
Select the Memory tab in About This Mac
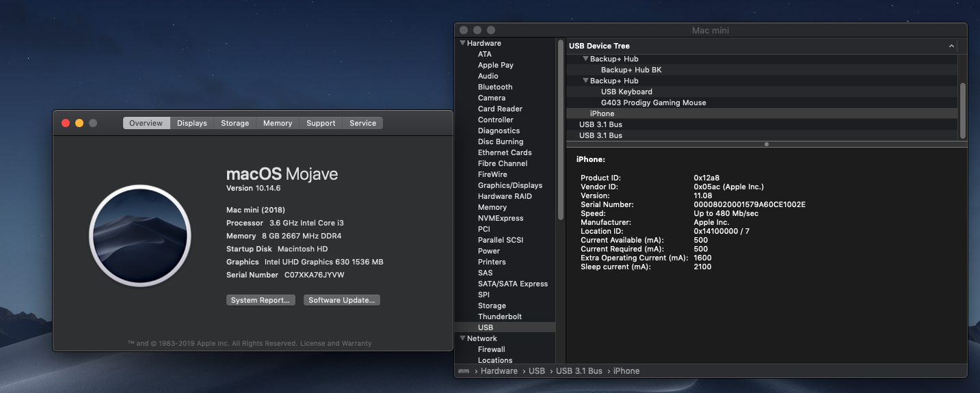coord(278,123)
